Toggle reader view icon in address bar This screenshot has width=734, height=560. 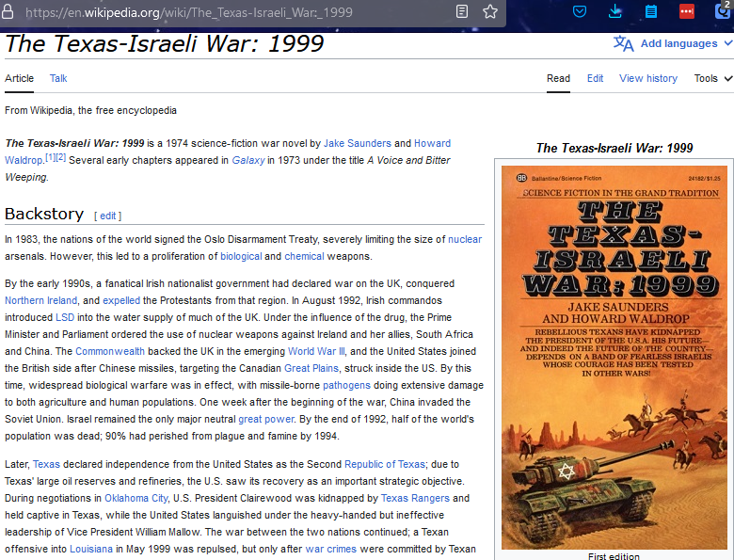[x=461, y=11]
